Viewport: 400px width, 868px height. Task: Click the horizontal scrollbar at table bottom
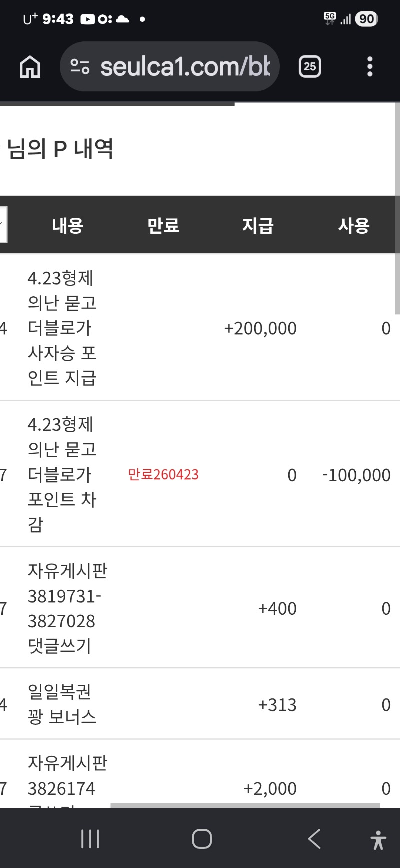pyautogui.click(x=245, y=805)
